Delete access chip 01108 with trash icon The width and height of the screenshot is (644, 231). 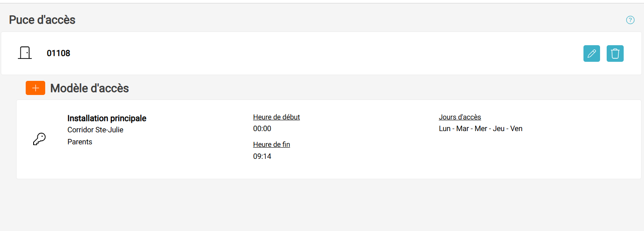click(615, 53)
